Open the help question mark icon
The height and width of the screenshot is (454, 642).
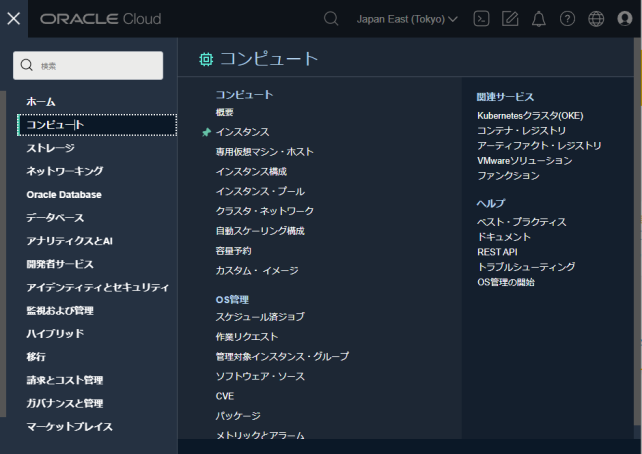click(x=567, y=19)
